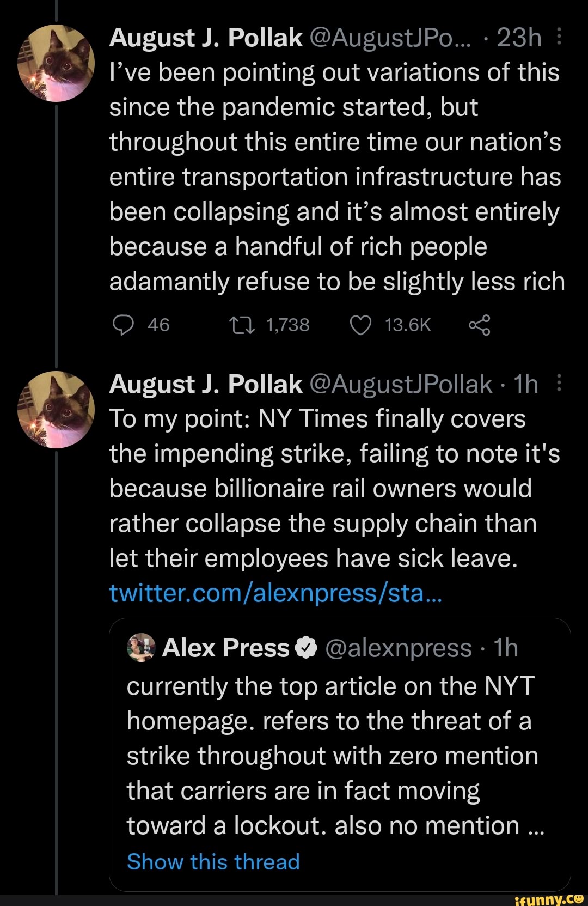Open @AugustJPollak's username handle
Image resolution: width=588 pixels, height=906 pixels.
399,384
